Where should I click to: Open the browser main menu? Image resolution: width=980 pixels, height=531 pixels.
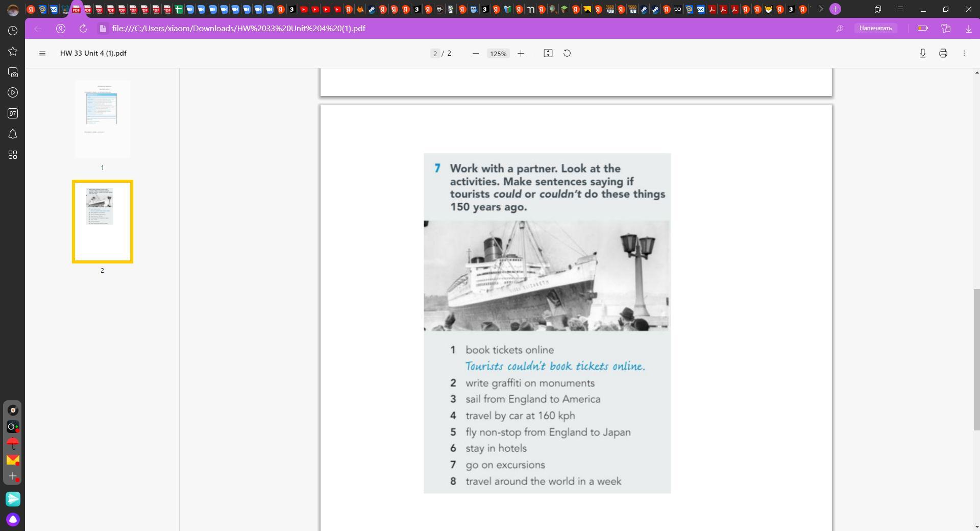900,9
